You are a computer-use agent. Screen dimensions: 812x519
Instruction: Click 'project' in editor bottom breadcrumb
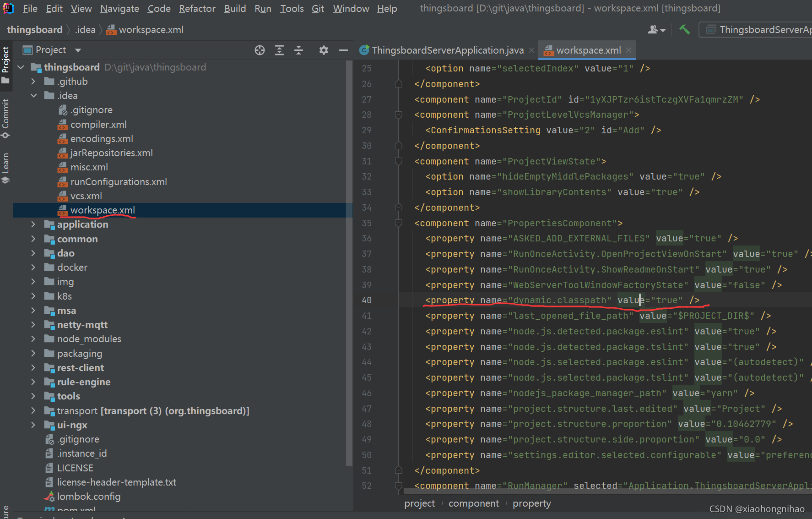tap(420, 503)
